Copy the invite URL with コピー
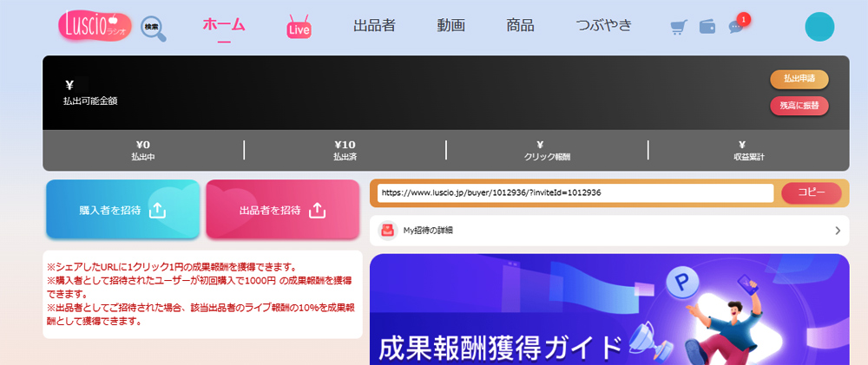Screen dimensions: 868x365 pyautogui.click(x=811, y=192)
